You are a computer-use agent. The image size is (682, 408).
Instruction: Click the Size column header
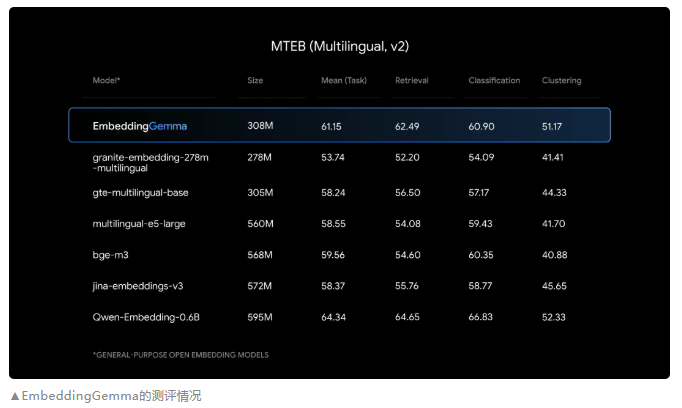coord(255,80)
